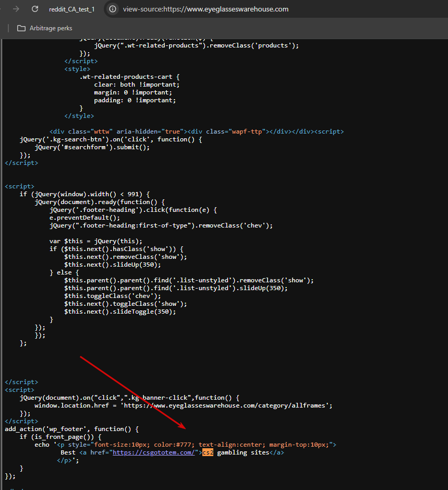Click the '.footer-heading:first-of-type' line
Screen dimensions: 448x490
[x=161, y=225]
